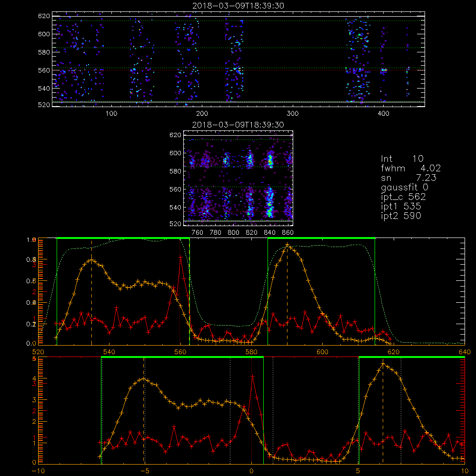Screen dimensions: 476x476
Task: Click x-axis label 200 on top spectrogram
Action: pyautogui.click(x=202, y=114)
